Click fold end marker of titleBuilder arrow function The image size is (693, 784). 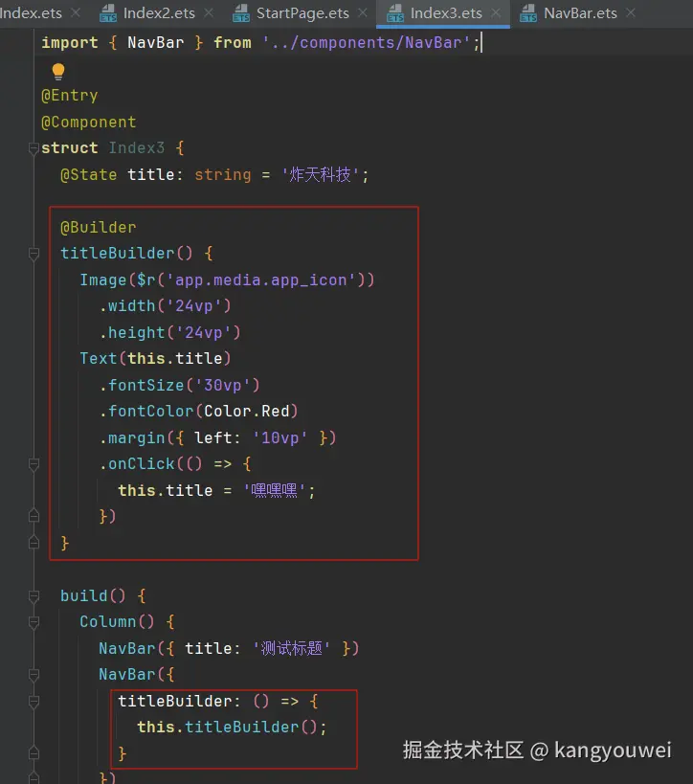pos(34,753)
